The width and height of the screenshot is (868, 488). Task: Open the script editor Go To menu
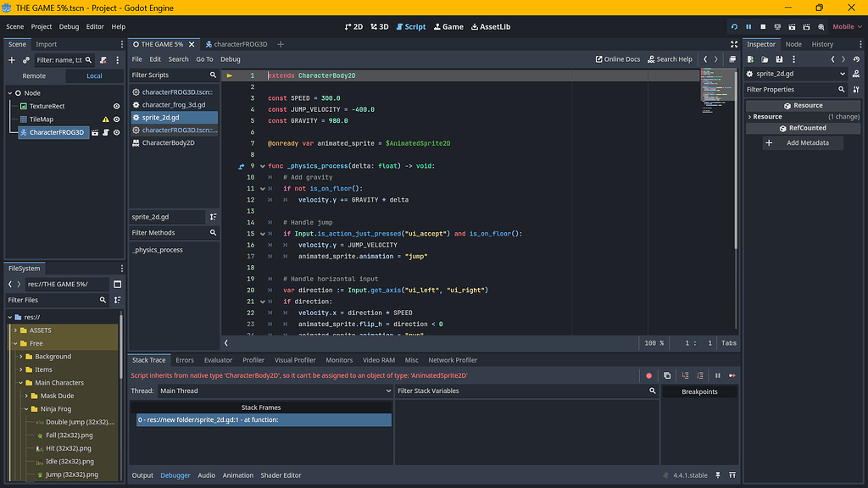coord(204,59)
